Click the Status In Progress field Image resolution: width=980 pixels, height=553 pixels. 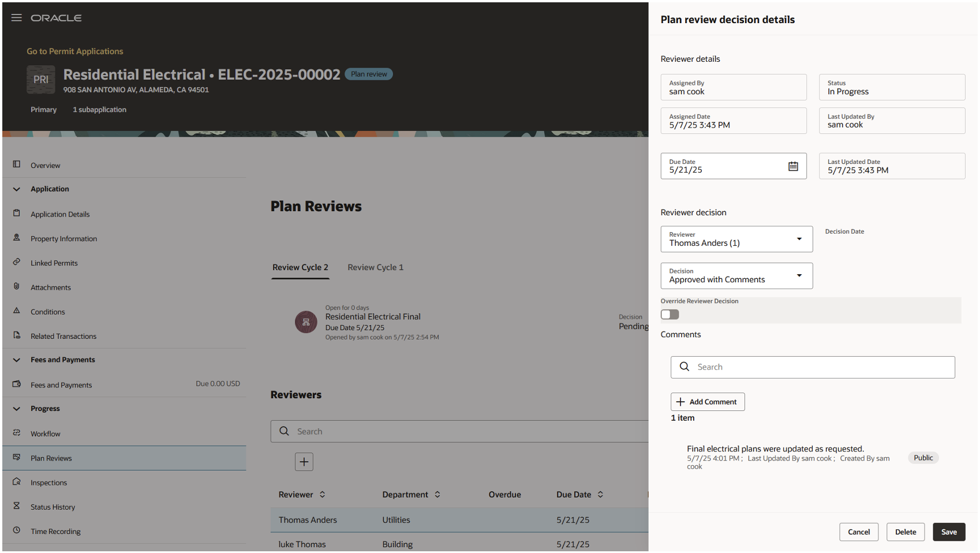[x=892, y=87]
